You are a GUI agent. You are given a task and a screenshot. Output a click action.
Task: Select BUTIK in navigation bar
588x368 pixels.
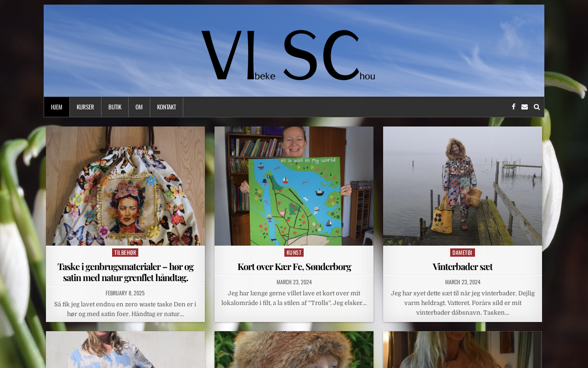[x=115, y=107]
